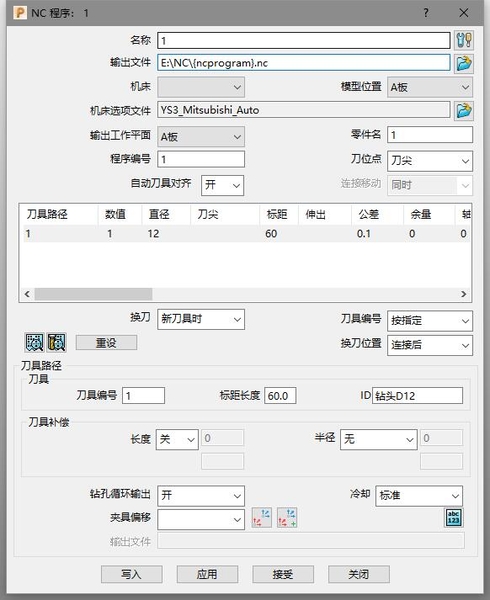Browse for output file folder icon

click(x=464, y=64)
